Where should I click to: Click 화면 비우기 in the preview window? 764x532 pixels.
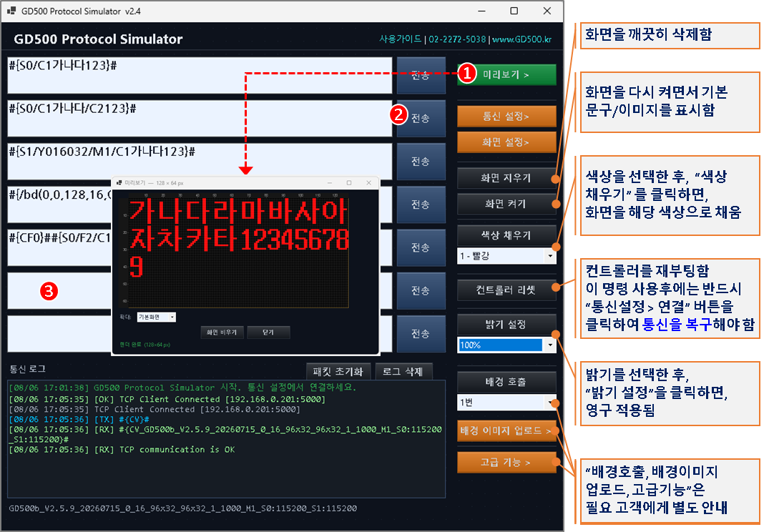[222, 332]
